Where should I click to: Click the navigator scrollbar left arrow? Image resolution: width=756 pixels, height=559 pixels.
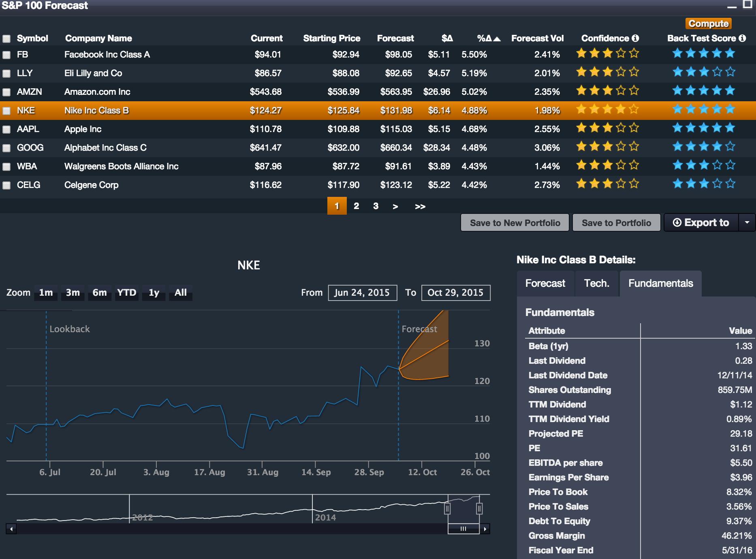click(11, 529)
